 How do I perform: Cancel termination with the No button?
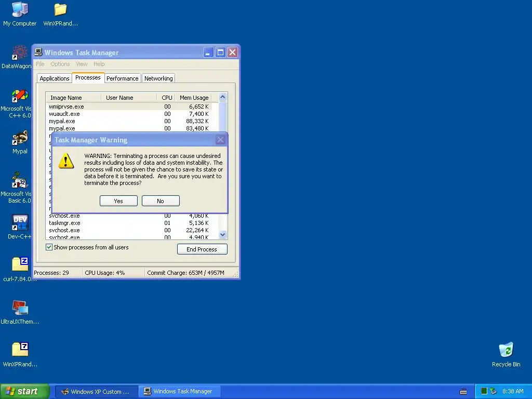161,201
